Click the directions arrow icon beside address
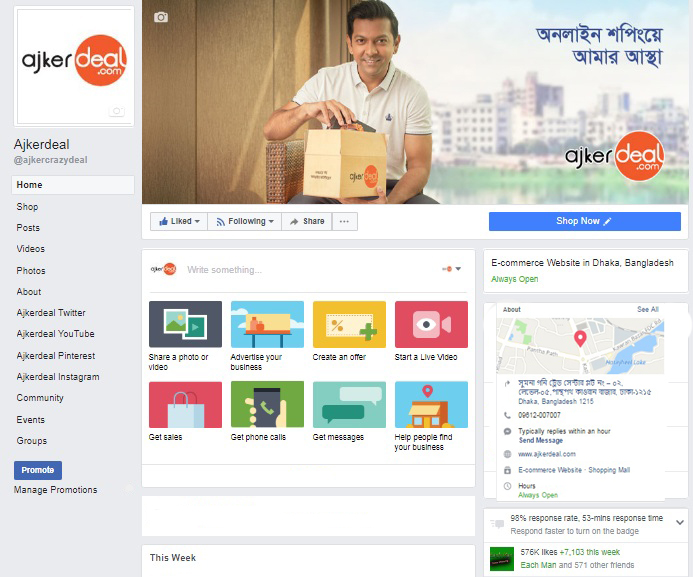Viewport: 693px width, 577px height. click(x=507, y=383)
